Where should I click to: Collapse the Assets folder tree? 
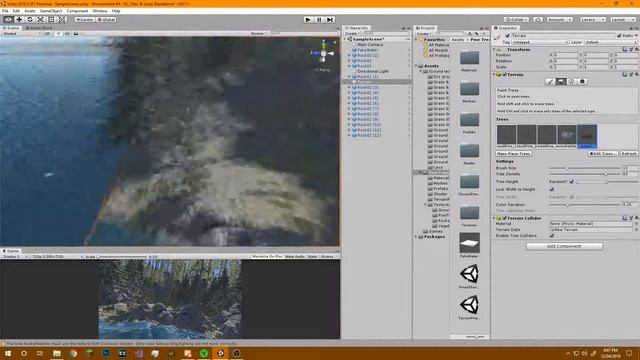click(416, 66)
